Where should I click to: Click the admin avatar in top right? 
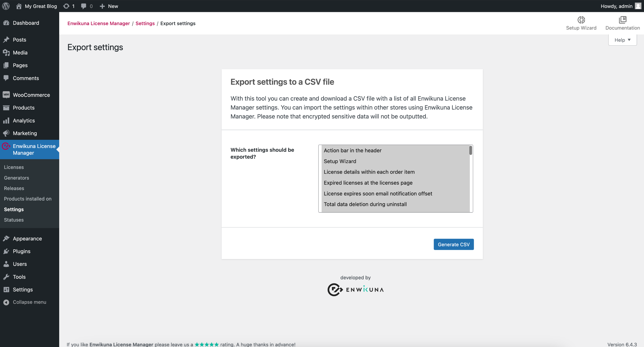pyautogui.click(x=638, y=6)
